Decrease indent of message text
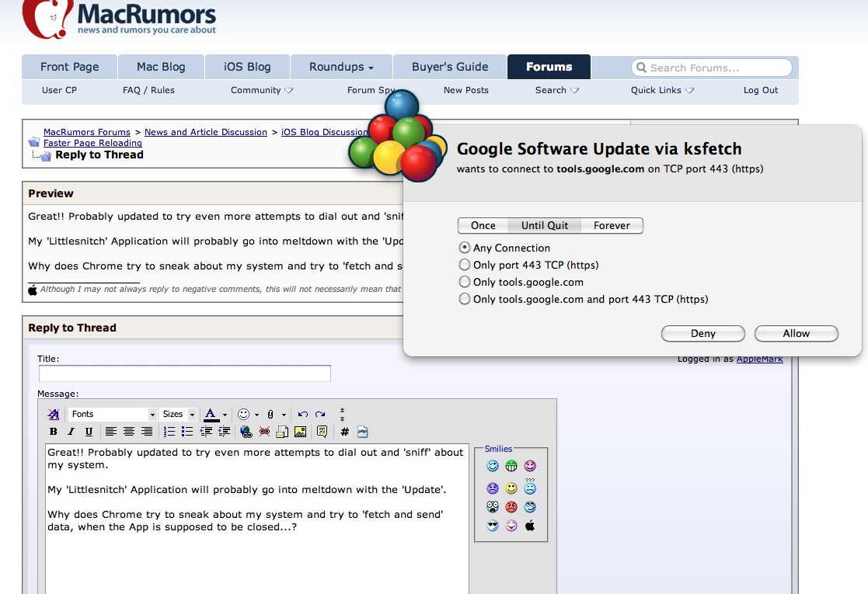This screenshot has width=868, height=594. click(206, 432)
